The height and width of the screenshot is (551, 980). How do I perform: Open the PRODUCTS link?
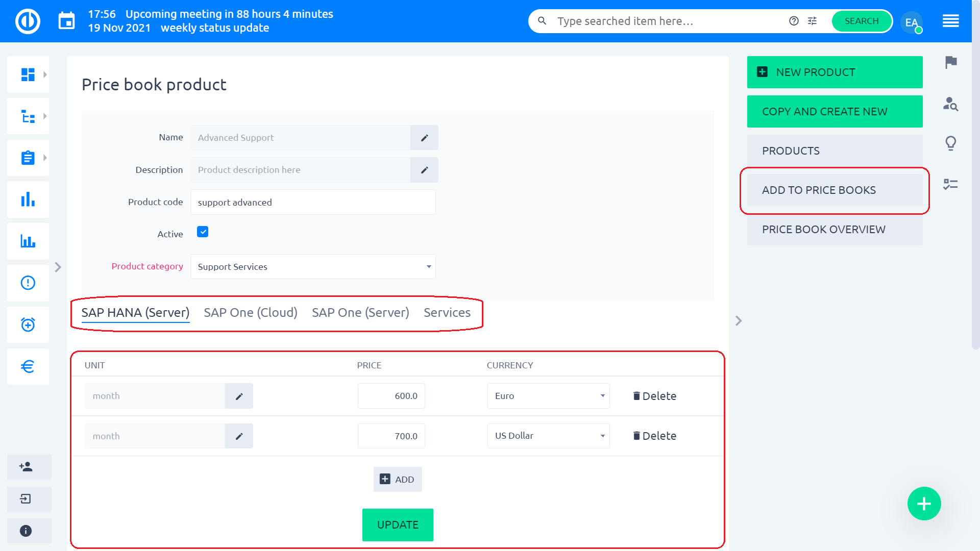835,151
